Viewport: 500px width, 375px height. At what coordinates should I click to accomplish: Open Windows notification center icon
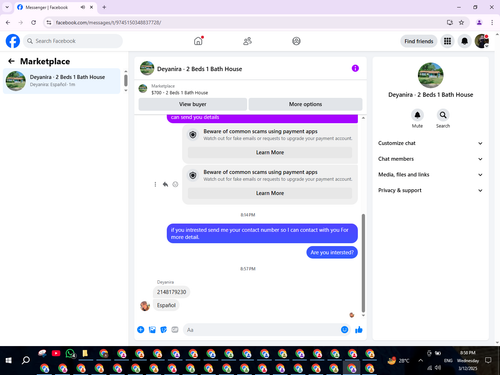click(488, 360)
